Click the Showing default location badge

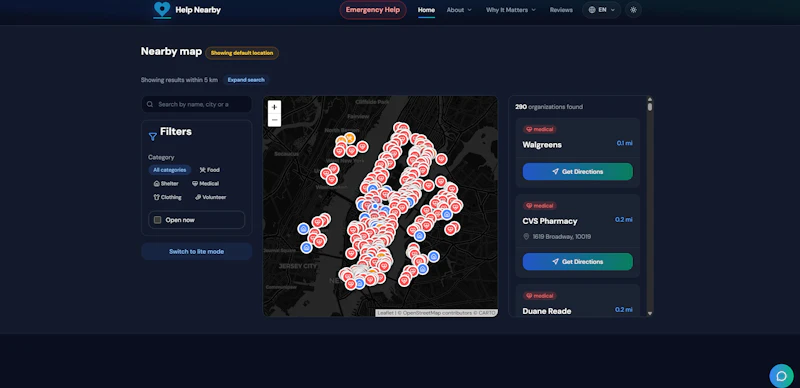coord(242,53)
